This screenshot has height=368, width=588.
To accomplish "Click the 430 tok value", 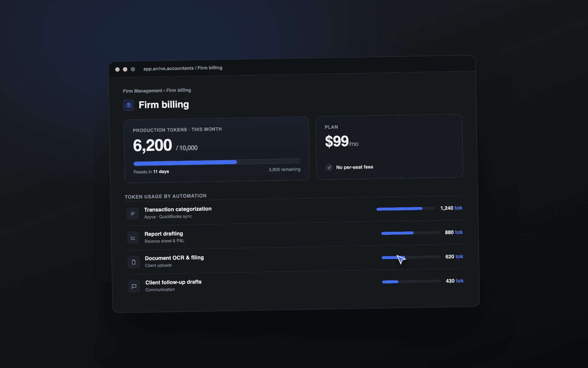I will 455,281.
